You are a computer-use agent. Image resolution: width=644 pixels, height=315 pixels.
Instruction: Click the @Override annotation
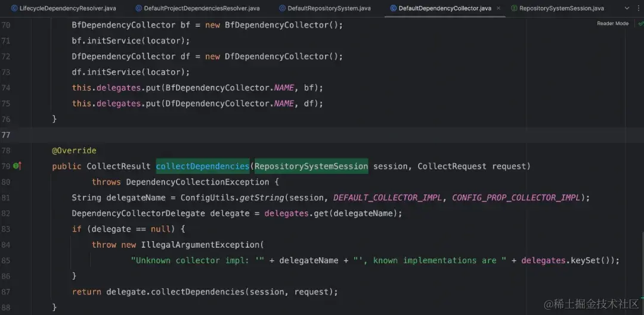[74, 151]
